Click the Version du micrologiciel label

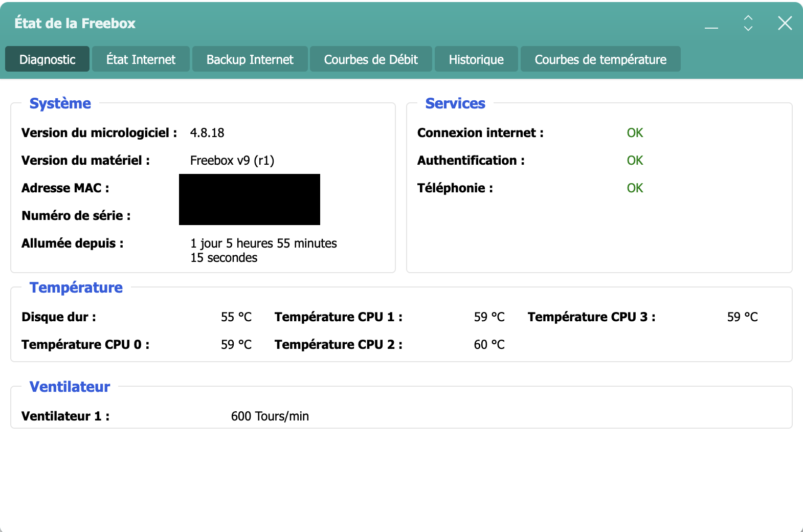coord(99,133)
